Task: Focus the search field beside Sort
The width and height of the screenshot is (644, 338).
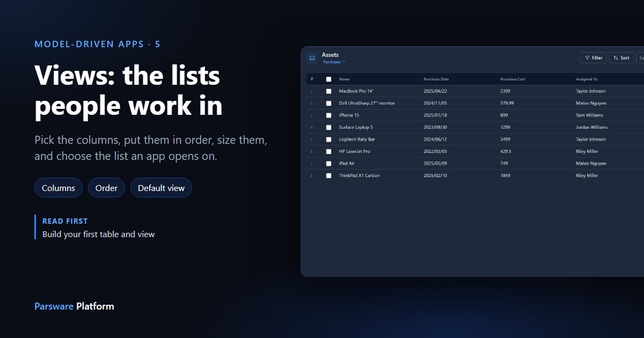Action: [x=640, y=58]
